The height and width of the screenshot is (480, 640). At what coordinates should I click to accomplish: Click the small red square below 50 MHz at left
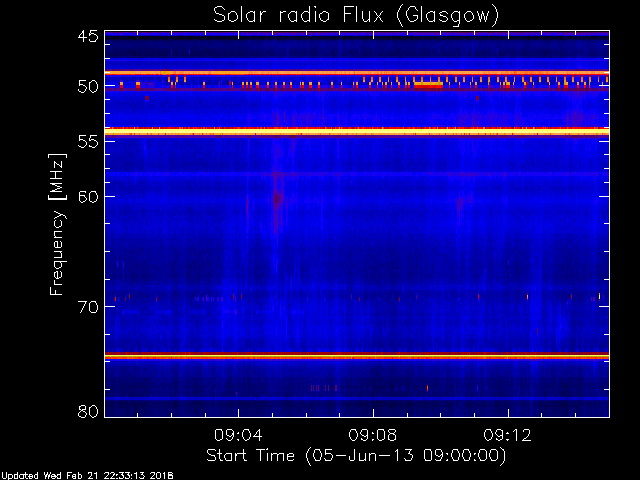tap(147, 98)
